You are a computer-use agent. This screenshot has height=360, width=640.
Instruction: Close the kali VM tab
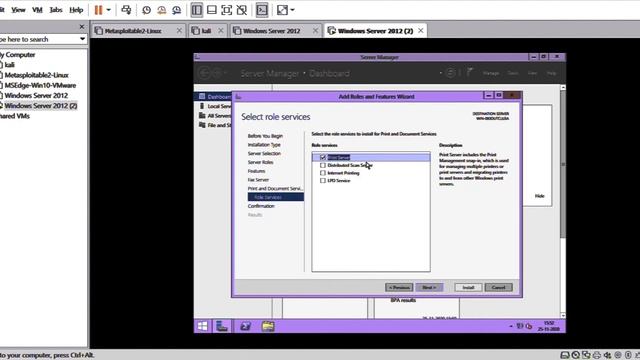click(220, 31)
